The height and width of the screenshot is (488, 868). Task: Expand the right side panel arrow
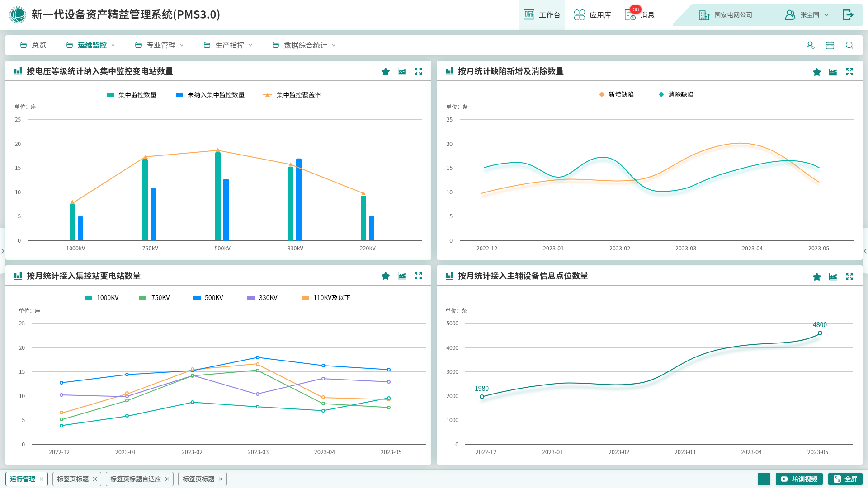pos(865,251)
